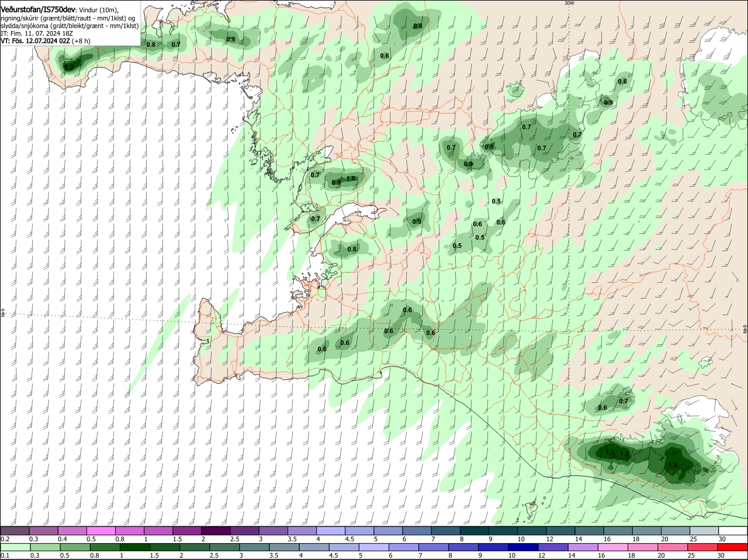This screenshot has width=748, height=560.
Task: Click the darkest green swatch above the lower legend's 1 label
Action: (134, 547)
